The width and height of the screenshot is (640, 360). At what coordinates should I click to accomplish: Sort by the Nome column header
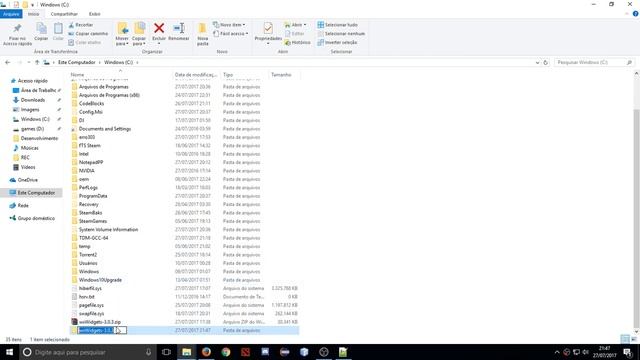point(120,75)
